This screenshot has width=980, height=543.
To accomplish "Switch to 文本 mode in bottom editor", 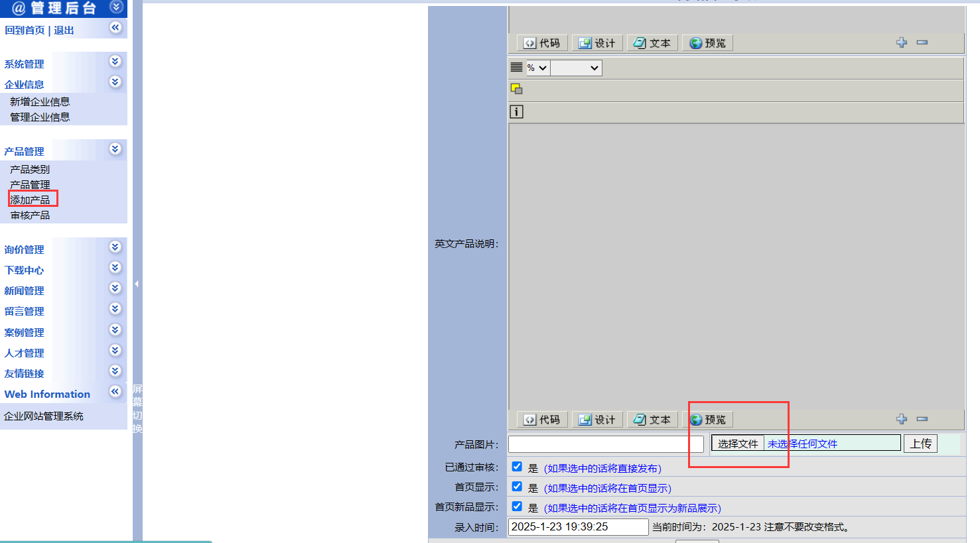I will 652,420.
